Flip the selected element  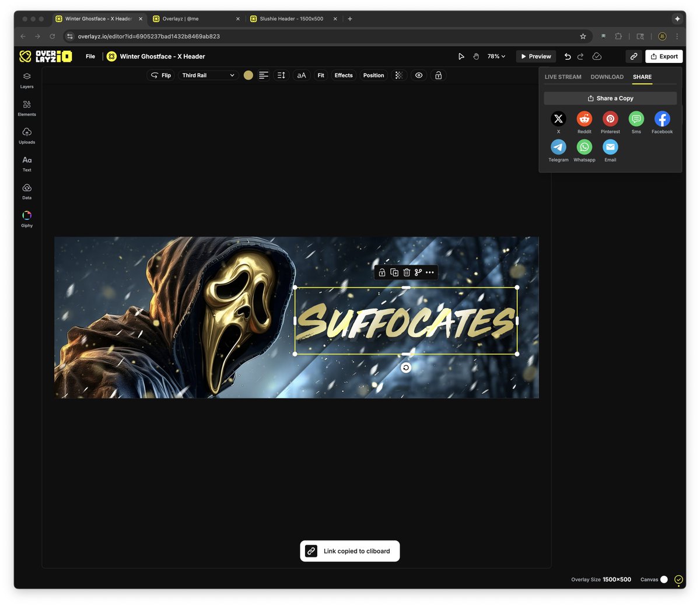point(161,75)
